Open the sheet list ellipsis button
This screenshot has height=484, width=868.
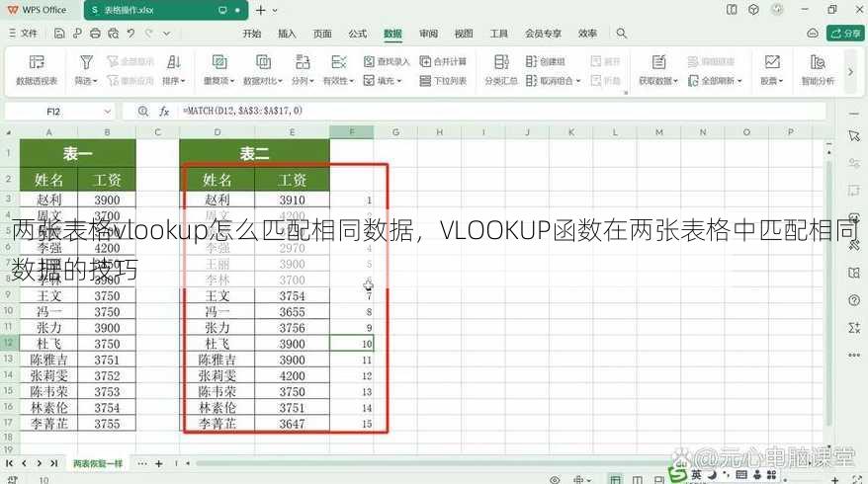tap(142, 463)
